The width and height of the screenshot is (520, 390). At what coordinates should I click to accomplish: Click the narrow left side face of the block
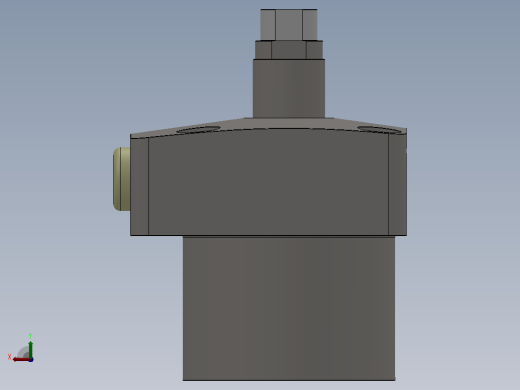139,187
